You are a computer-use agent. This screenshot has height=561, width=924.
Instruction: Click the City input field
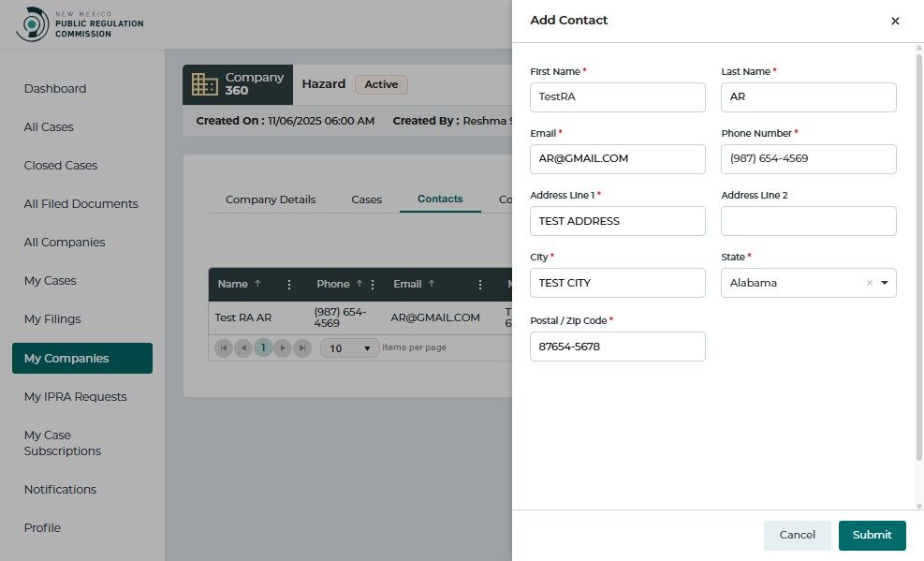click(618, 283)
